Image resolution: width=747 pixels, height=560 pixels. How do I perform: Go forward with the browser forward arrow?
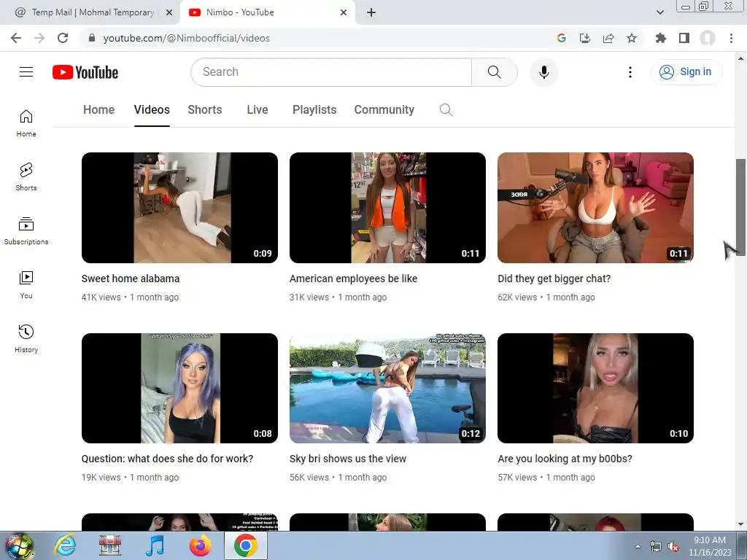coord(39,38)
